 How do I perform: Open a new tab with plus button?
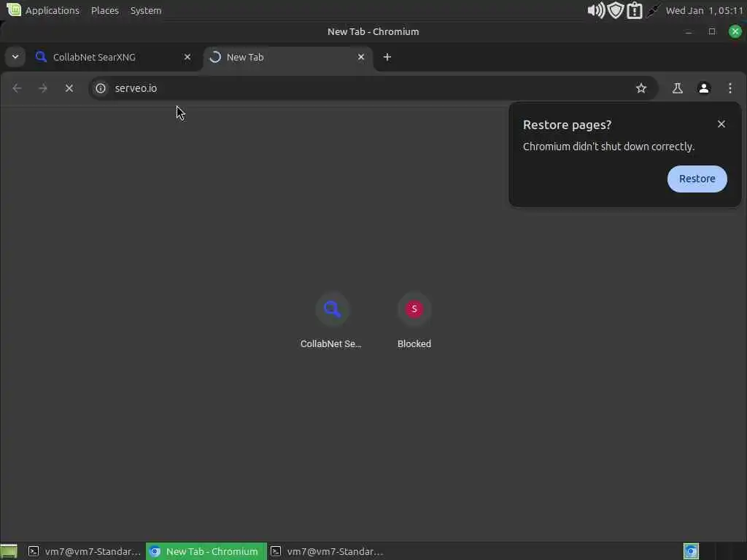387,57
